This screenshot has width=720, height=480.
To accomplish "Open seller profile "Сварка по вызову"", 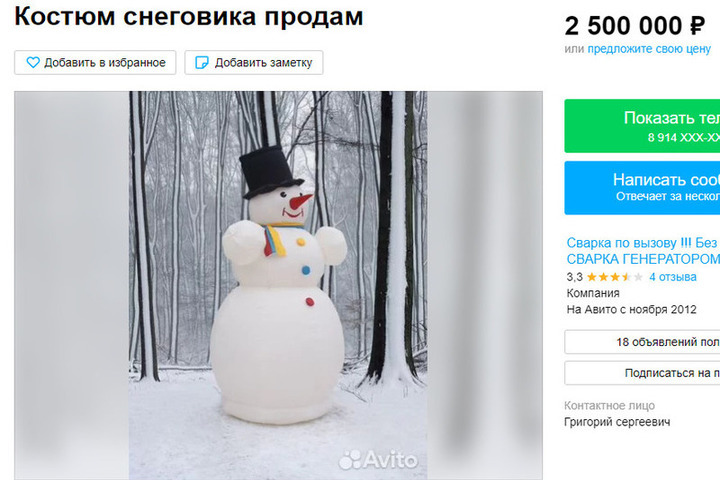I will pyautogui.click(x=643, y=243).
